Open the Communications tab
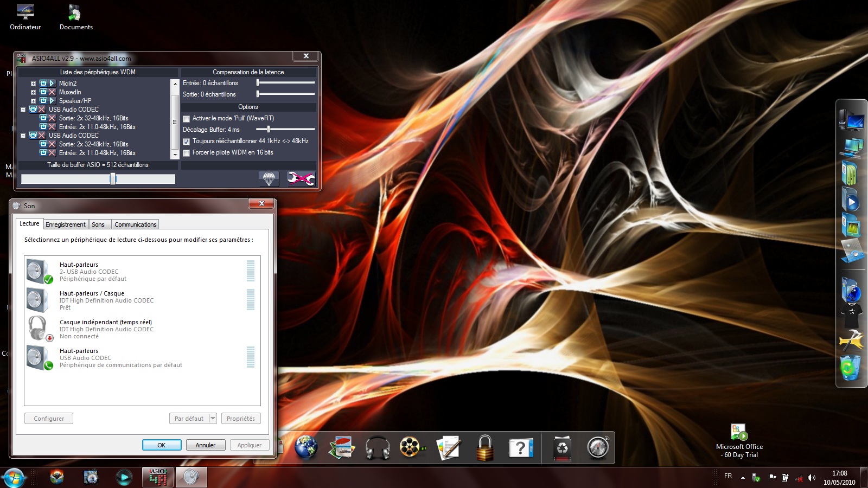The image size is (868, 488). pyautogui.click(x=135, y=224)
